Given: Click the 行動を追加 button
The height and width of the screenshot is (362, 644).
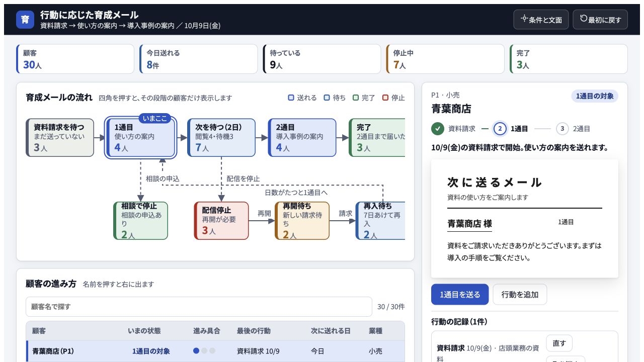Looking at the screenshot, I should 520,295.
